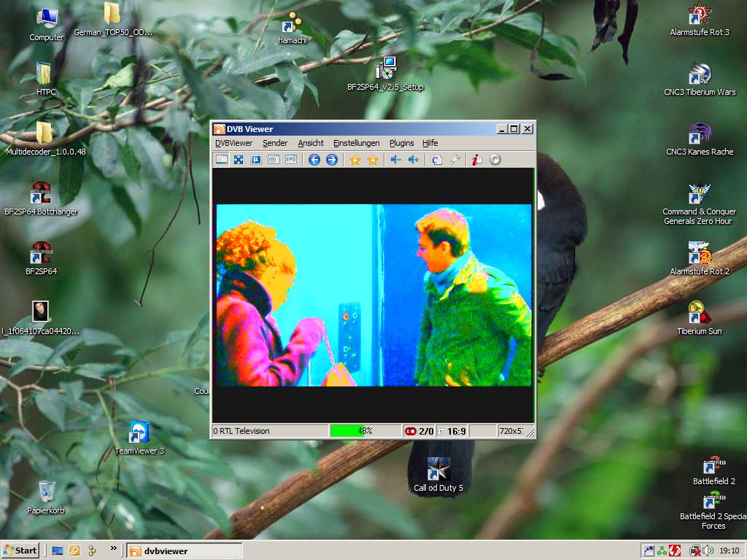Click the second star favorites icon
The height and width of the screenshot is (560, 747).
(373, 160)
